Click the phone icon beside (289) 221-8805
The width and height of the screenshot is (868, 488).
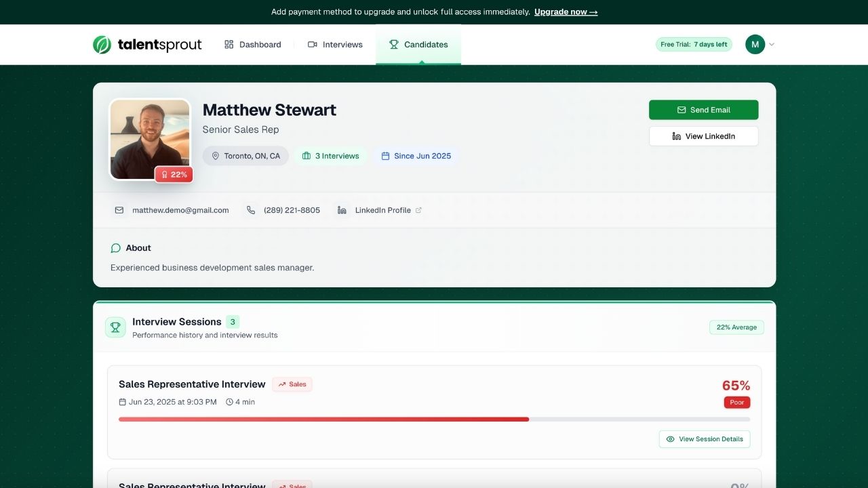[251, 210]
